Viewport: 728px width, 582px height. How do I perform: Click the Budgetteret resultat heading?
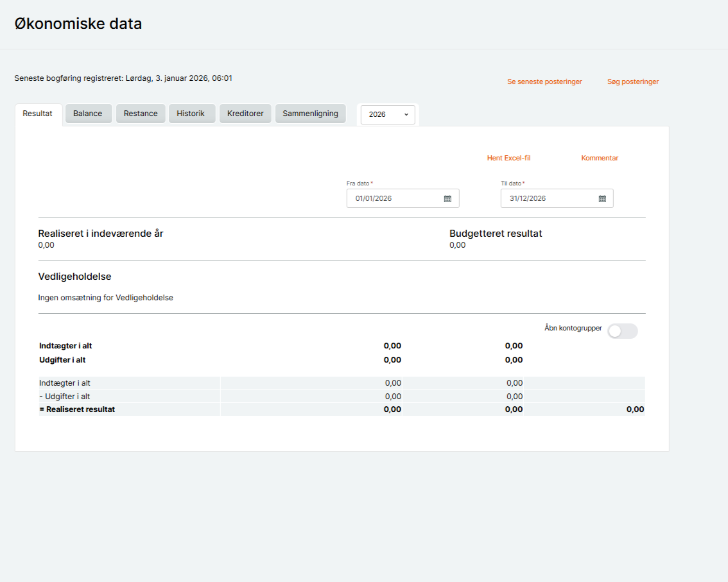coord(496,234)
